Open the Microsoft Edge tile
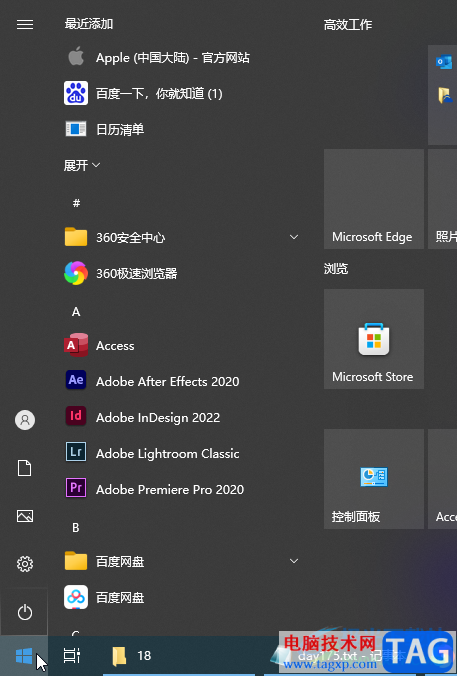Image resolution: width=457 pixels, height=676 pixels. [x=374, y=199]
